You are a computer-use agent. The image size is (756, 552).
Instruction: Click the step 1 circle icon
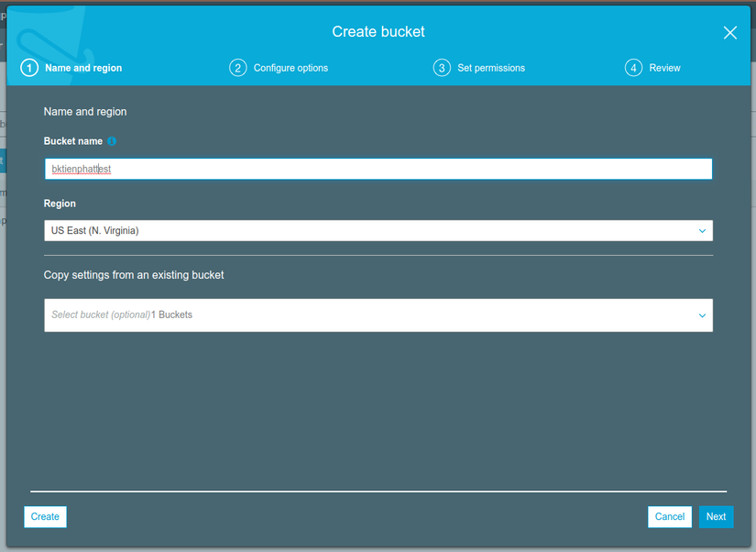pyautogui.click(x=29, y=68)
